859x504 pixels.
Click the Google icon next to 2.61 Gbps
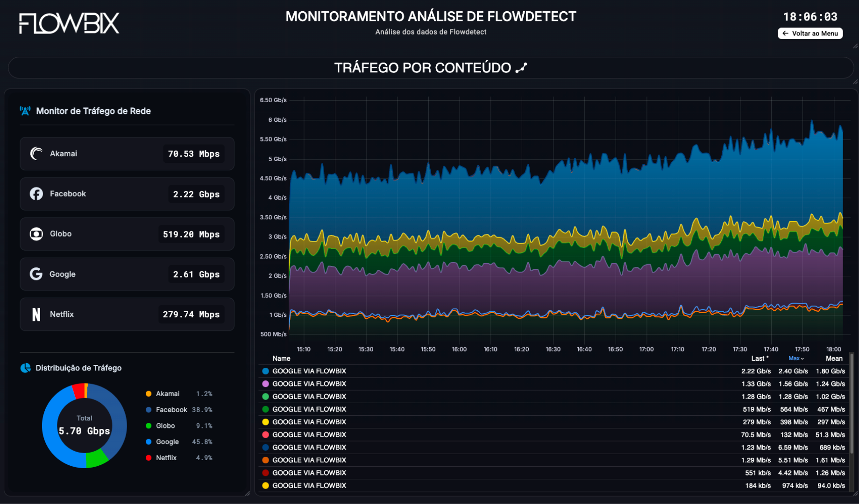tap(36, 274)
